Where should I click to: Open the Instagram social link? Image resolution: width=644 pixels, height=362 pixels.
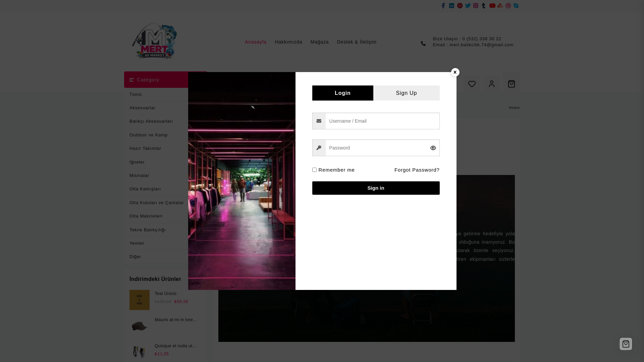pos(476,6)
